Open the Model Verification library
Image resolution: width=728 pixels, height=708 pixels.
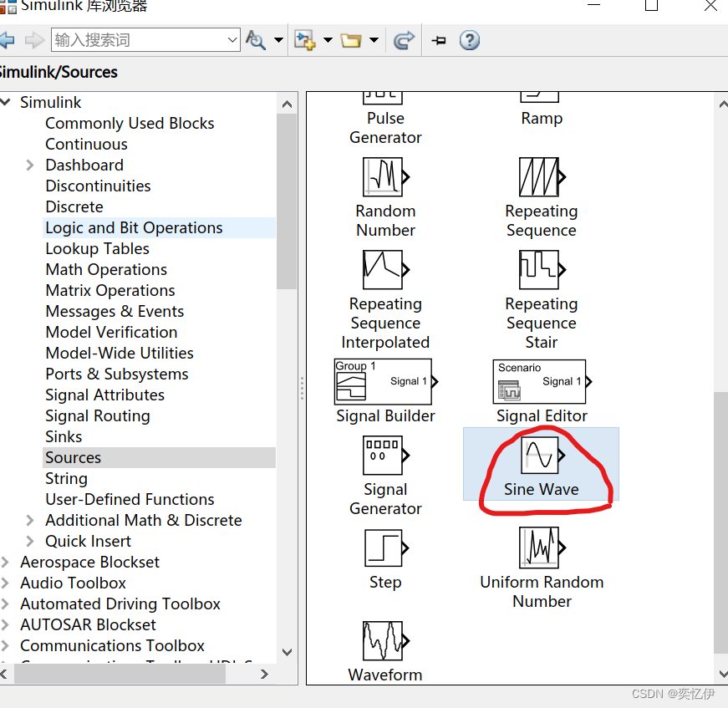click(x=111, y=332)
